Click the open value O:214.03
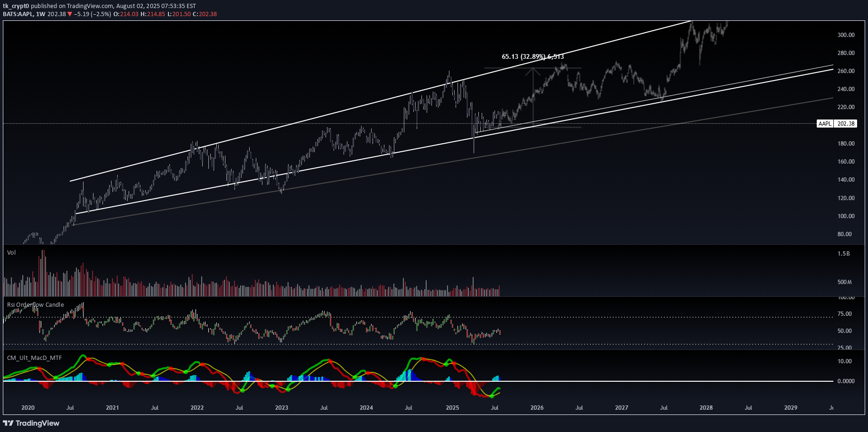The image size is (868, 432). 126,14
